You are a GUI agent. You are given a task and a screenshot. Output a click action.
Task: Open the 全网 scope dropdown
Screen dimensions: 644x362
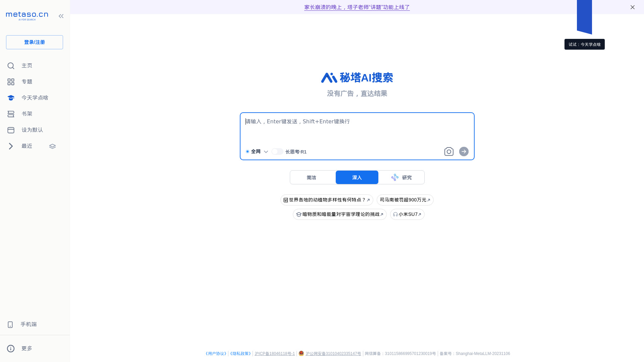pyautogui.click(x=257, y=152)
